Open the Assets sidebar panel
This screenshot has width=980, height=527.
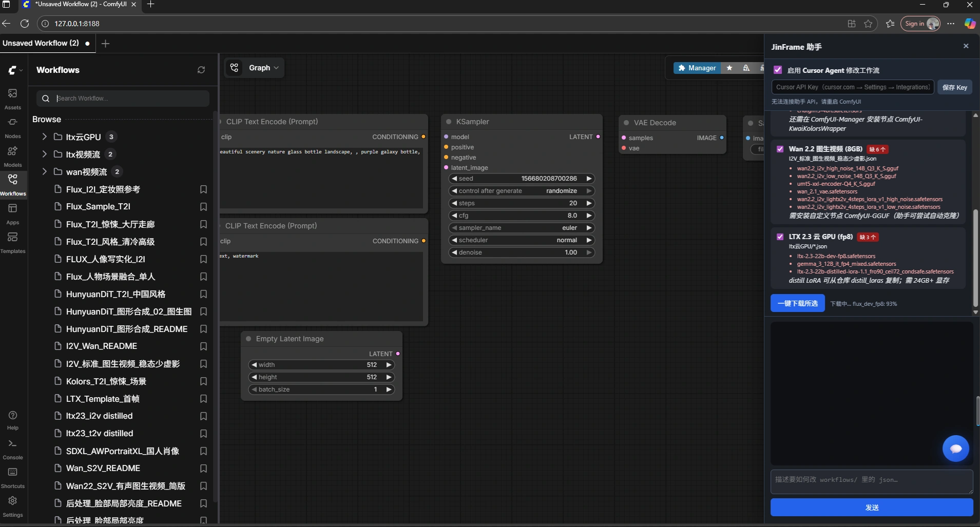[13, 99]
